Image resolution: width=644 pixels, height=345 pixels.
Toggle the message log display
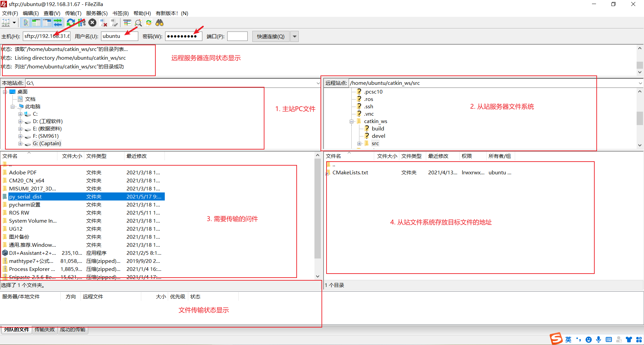(x=26, y=23)
